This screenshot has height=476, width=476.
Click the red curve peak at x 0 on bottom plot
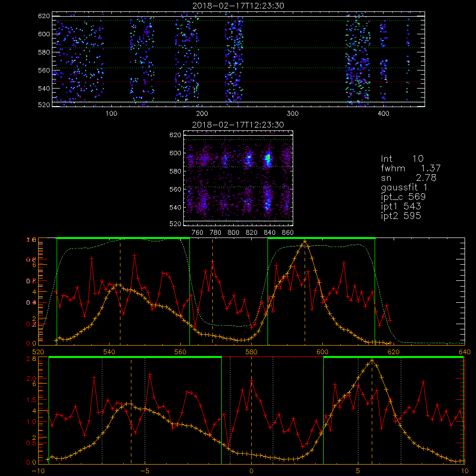pos(251,381)
